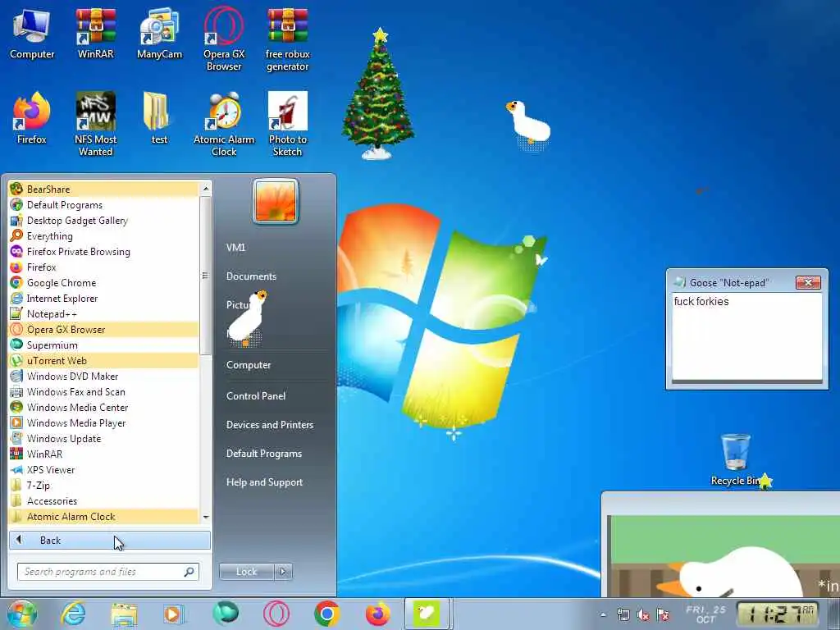Show hidden tray icons arrow
The height and width of the screenshot is (630, 840).
click(x=604, y=615)
